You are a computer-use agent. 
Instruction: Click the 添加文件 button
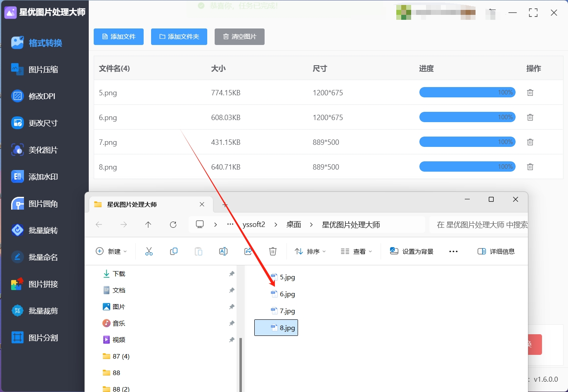(x=118, y=37)
